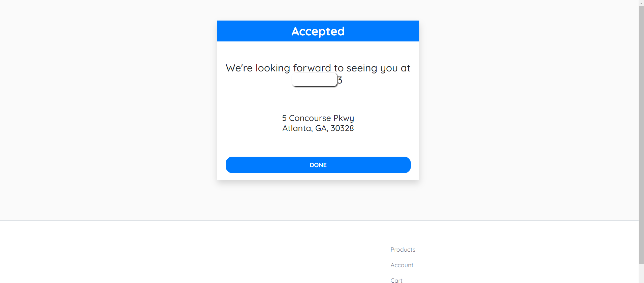Click the scrollbar up arrow
The width and height of the screenshot is (644, 283).
(x=641, y=3)
